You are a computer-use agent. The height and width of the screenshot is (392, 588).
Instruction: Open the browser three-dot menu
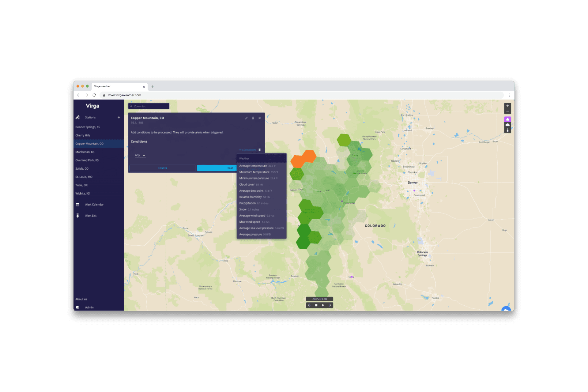click(x=509, y=95)
